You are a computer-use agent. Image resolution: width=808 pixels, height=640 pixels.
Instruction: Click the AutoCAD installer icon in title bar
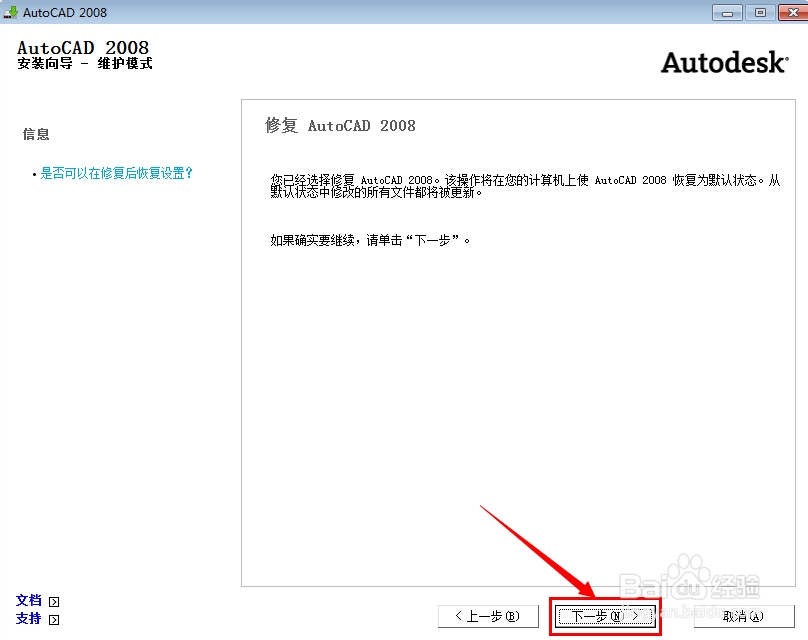tap(10, 12)
